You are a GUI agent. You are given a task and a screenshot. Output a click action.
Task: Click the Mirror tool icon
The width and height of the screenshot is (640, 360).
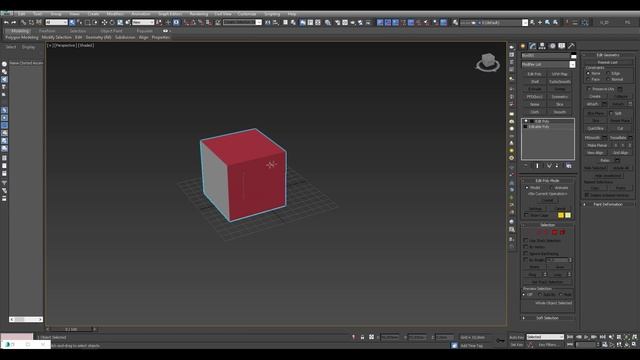coord(268,22)
